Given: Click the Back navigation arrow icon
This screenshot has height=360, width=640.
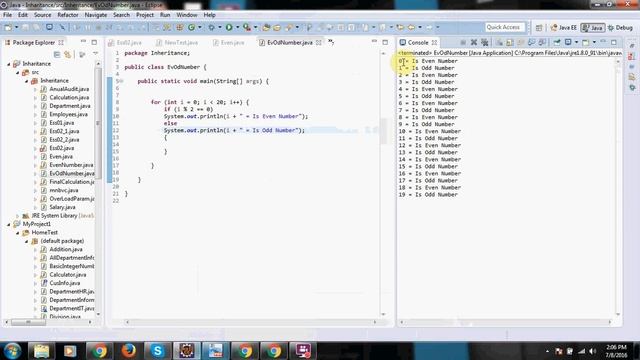Looking at the screenshot, I should tap(411, 27).
